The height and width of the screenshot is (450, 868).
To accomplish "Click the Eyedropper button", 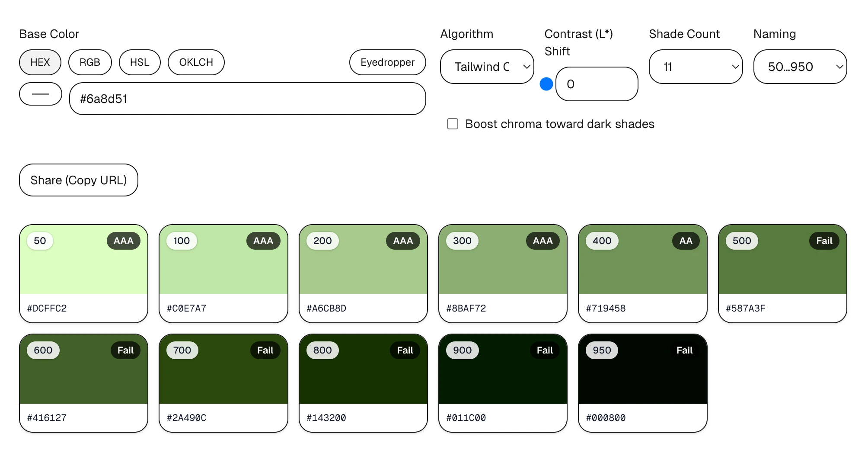I will point(387,62).
